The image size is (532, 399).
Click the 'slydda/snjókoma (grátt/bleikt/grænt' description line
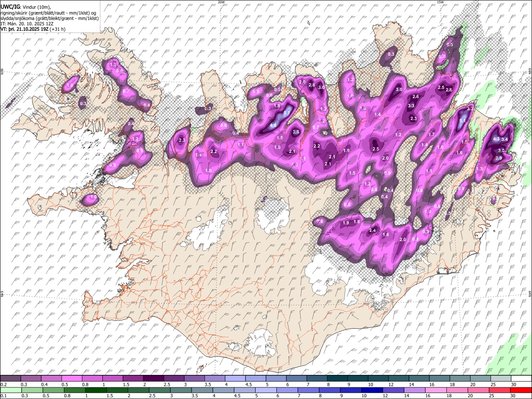pyautogui.click(x=49, y=18)
